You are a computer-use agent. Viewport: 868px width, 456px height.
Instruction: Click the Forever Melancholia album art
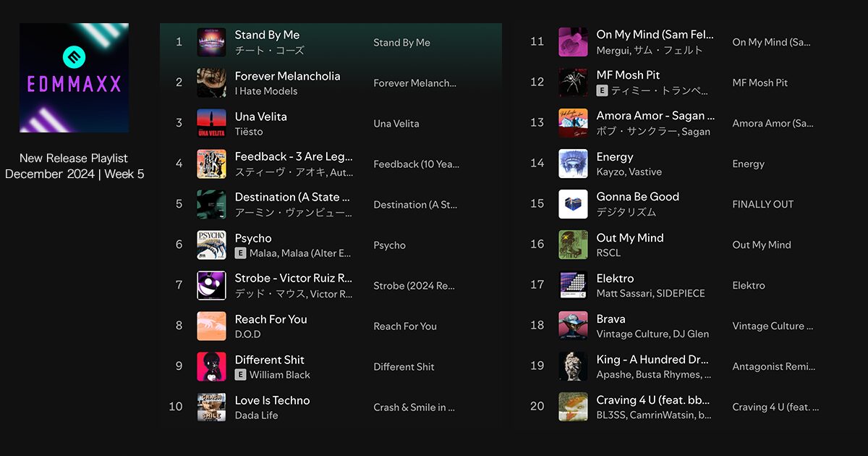click(x=211, y=83)
